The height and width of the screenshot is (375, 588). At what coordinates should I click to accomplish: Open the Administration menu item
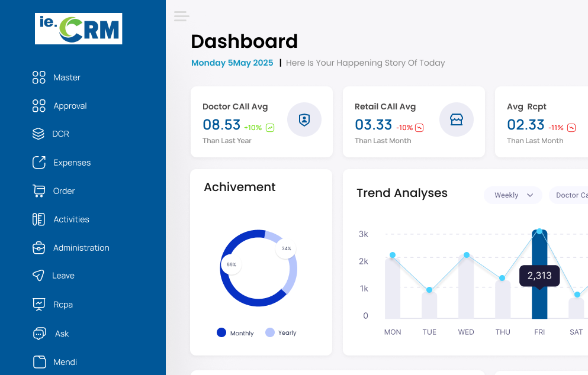[81, 248]
